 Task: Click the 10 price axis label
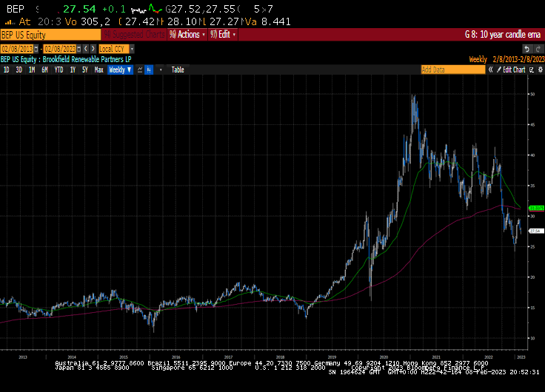pyautogui.click(x=533, y=338)
